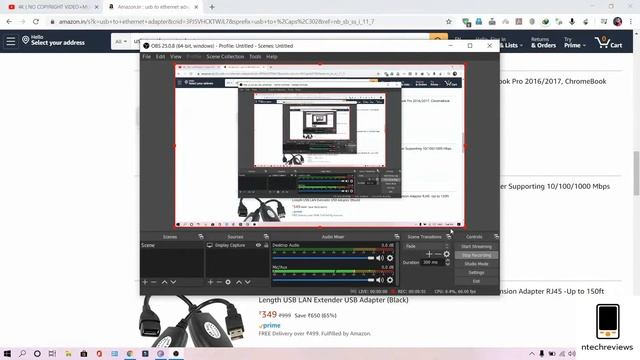Screen dimensions: 640x360
Task: Pop out the Controls dock panel
Action: tap(496, 237)
